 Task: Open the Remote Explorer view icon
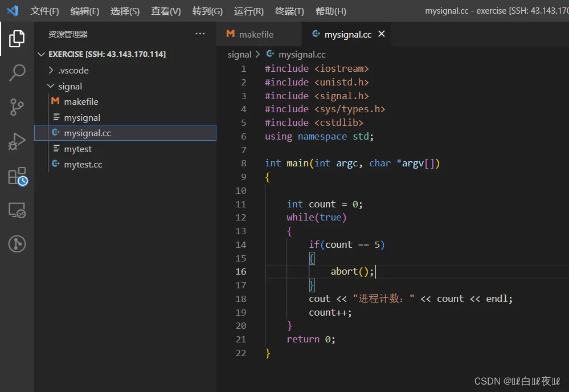click(17, 210)
